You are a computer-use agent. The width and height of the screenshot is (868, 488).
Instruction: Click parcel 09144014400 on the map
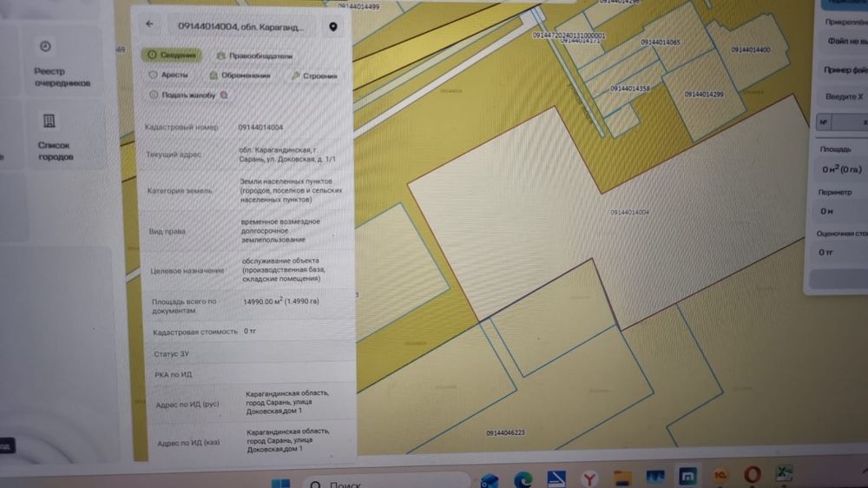point(750,49)
